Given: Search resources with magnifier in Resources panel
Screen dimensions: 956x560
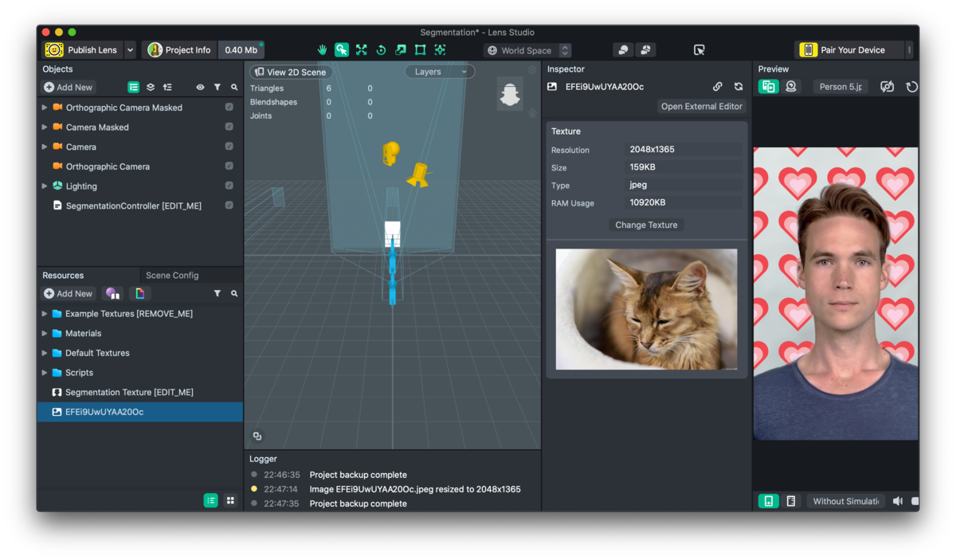Looking at the screenshot, I should pos(234,293).
